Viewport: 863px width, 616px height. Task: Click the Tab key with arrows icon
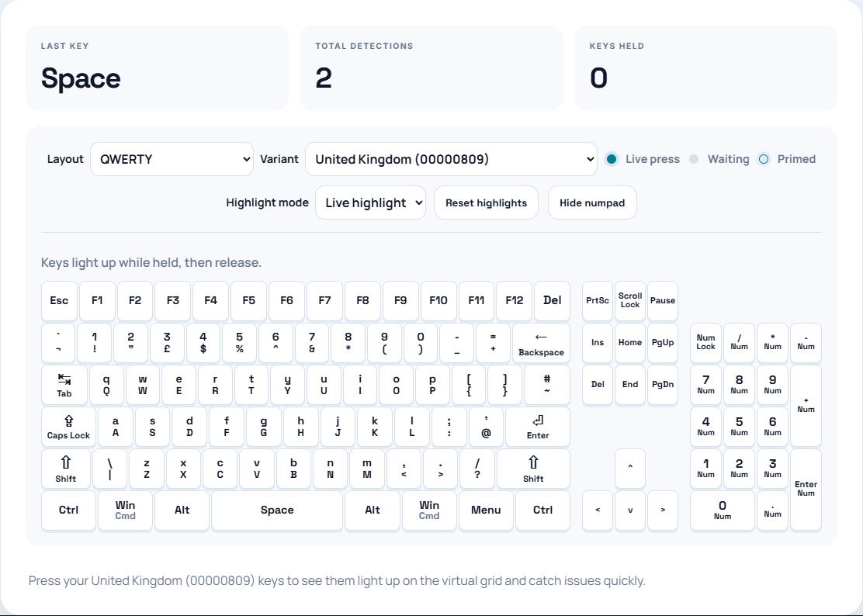point(64,385)
